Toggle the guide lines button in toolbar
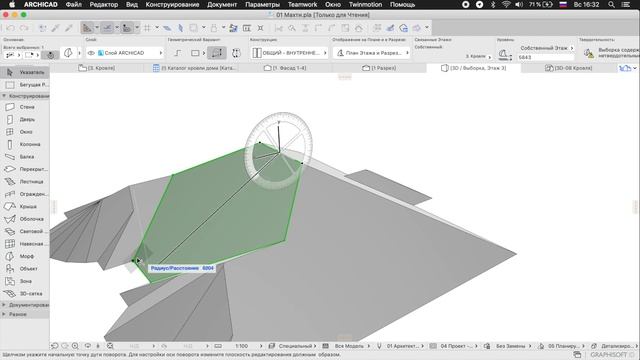 coord(87,28)
